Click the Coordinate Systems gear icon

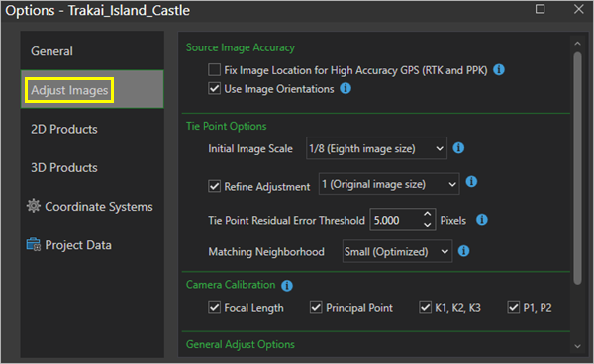point(34,206)
